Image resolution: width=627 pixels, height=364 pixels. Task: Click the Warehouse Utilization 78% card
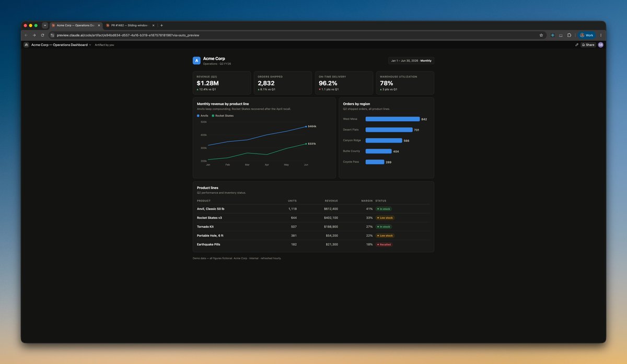click(405, 83)
